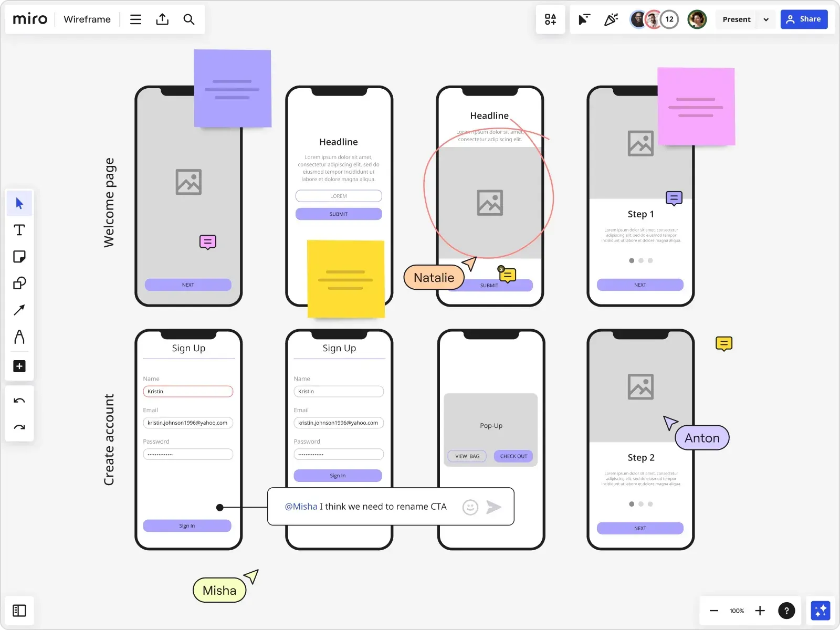
Task: Click the Wireframe board title tab
Action: 87,19
